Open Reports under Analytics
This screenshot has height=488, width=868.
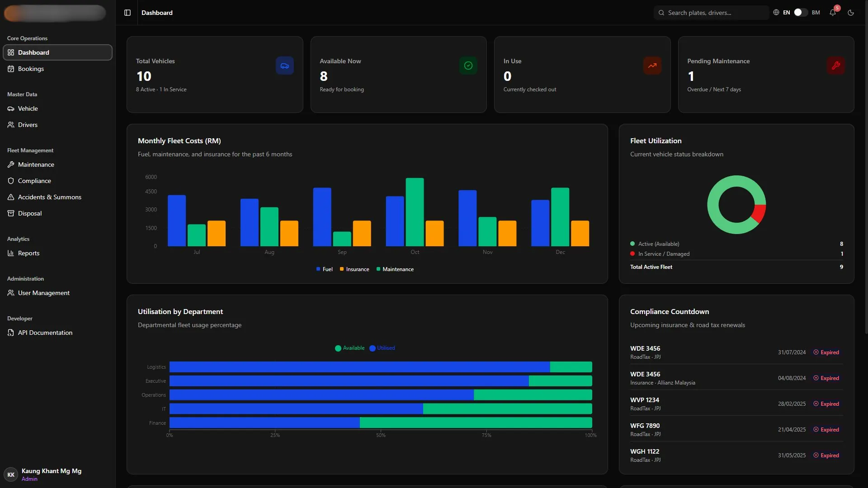pyautogui.click(x=57, y=253)
